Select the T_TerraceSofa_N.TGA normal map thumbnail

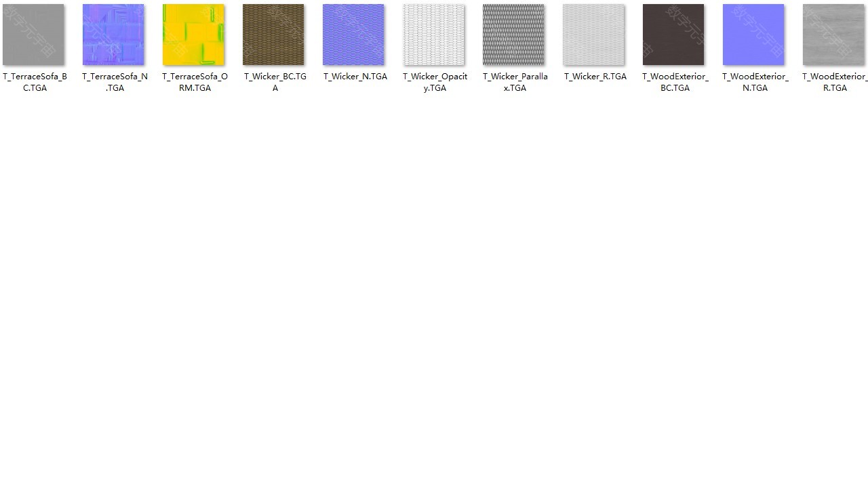(x=113, y=35)
